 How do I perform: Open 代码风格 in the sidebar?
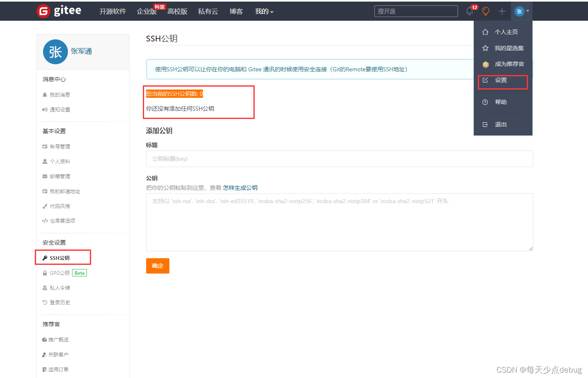60,206
